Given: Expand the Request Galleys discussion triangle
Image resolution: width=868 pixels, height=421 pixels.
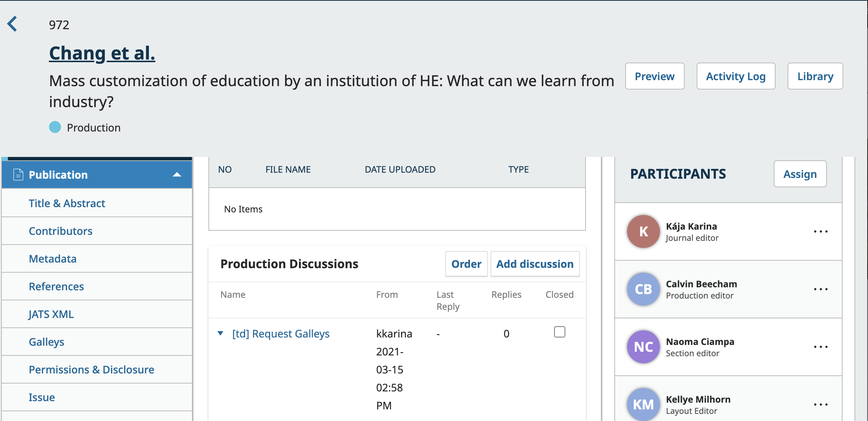Looking at the screenshot, I should coord(220,333).
